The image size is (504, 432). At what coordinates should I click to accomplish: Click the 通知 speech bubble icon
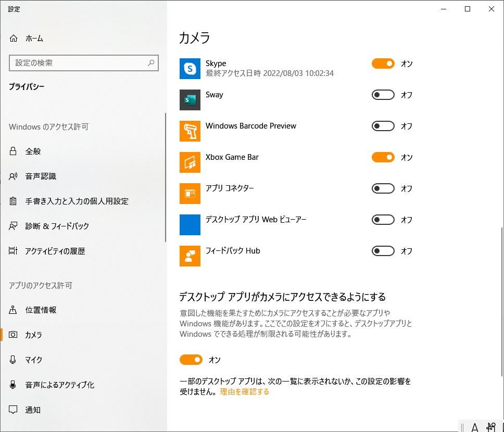(x=13, y=410)
